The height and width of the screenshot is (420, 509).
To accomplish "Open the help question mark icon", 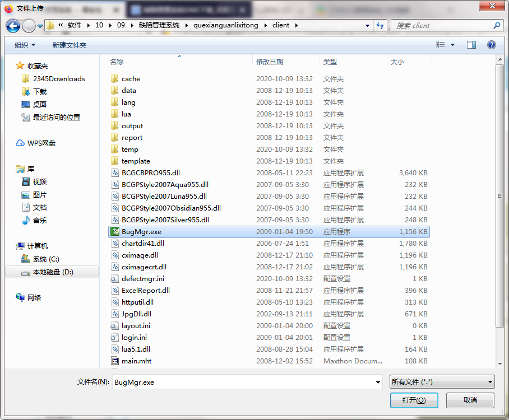I will point(491,45).
